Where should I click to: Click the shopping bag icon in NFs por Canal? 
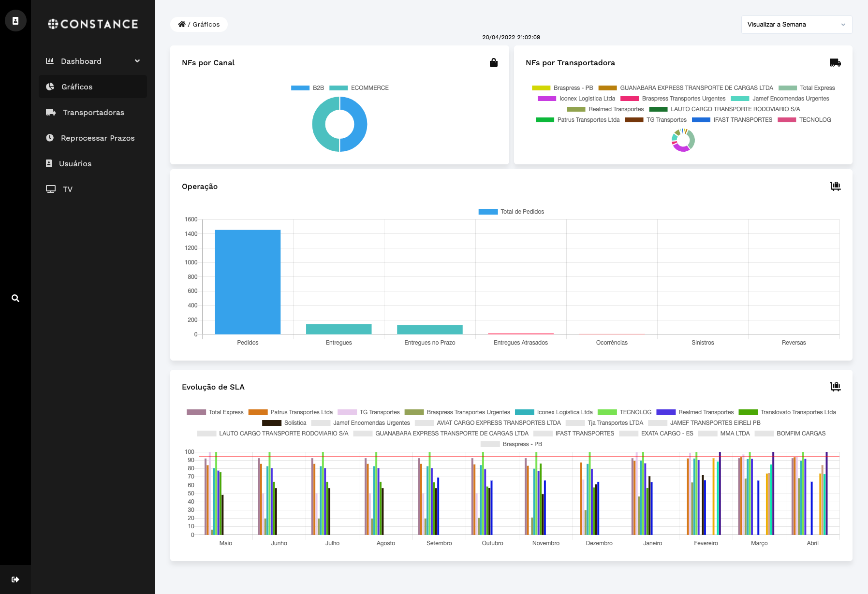pos(494,63)
